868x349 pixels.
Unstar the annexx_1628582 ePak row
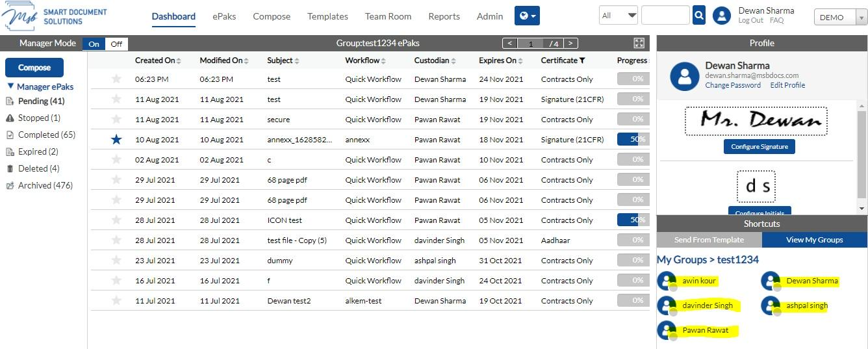tap(116, 139)
